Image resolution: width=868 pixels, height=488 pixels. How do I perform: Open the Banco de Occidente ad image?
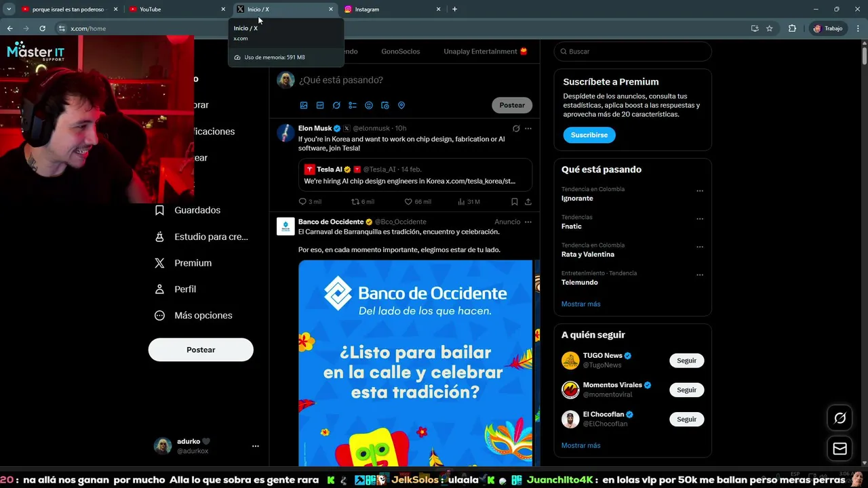415,363
